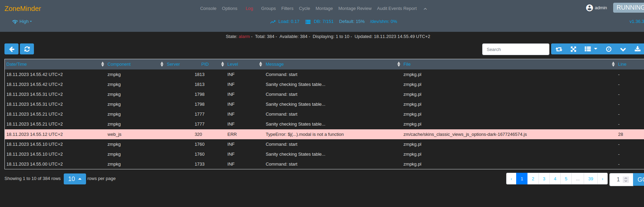
Task: Sort by the Date/Time column header
Action: (16, 64)
